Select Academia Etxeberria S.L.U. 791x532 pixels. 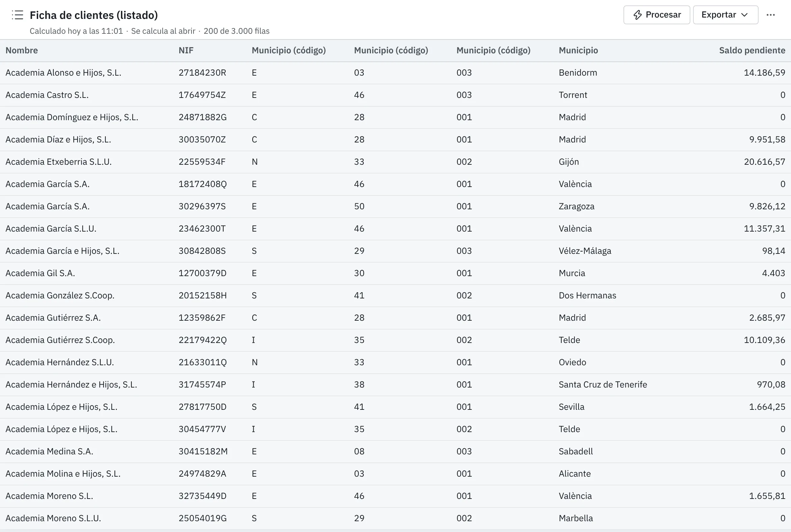(59, 162)
